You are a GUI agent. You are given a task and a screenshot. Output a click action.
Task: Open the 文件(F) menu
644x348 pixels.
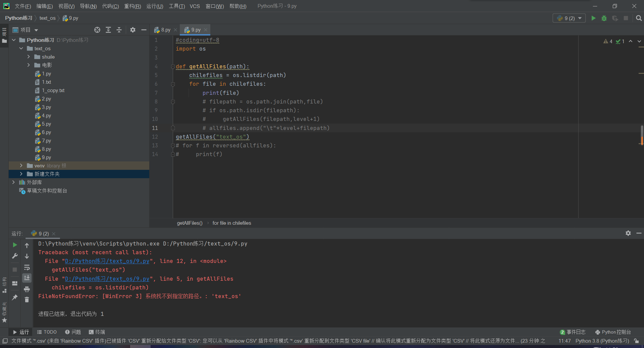click(x=23, y=6)
